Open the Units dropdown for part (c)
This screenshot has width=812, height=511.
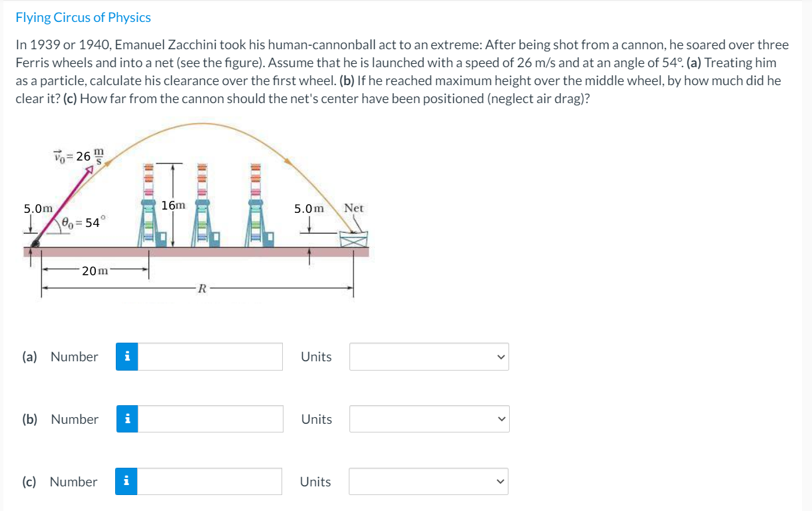429,481
